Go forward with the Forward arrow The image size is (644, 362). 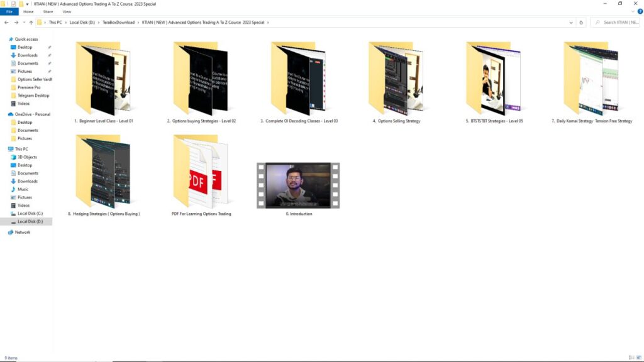(x=16, y=23)
